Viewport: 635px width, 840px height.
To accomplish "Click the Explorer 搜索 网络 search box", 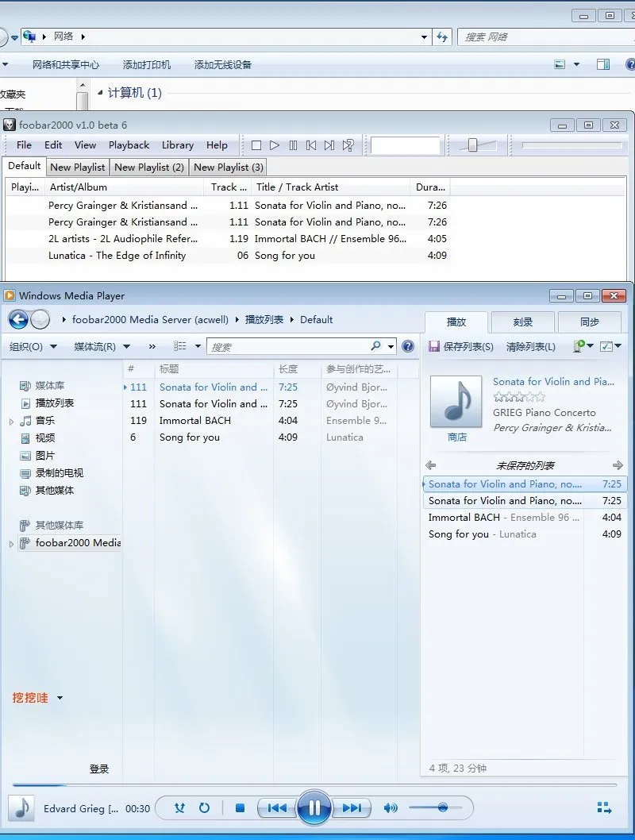I will (x=546, y=37).
